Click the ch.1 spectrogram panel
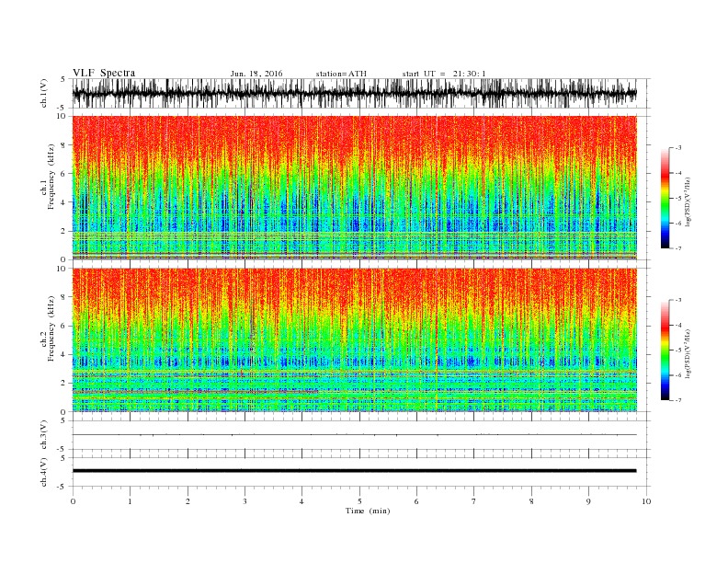Image resolution: width=728 pixels, height=563 pixels. [354, 188]
